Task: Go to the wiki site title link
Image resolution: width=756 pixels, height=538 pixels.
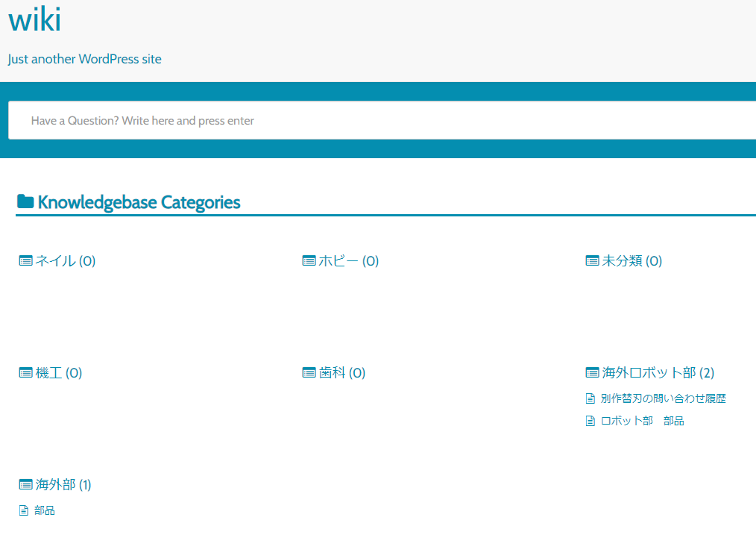Action: 34,20
